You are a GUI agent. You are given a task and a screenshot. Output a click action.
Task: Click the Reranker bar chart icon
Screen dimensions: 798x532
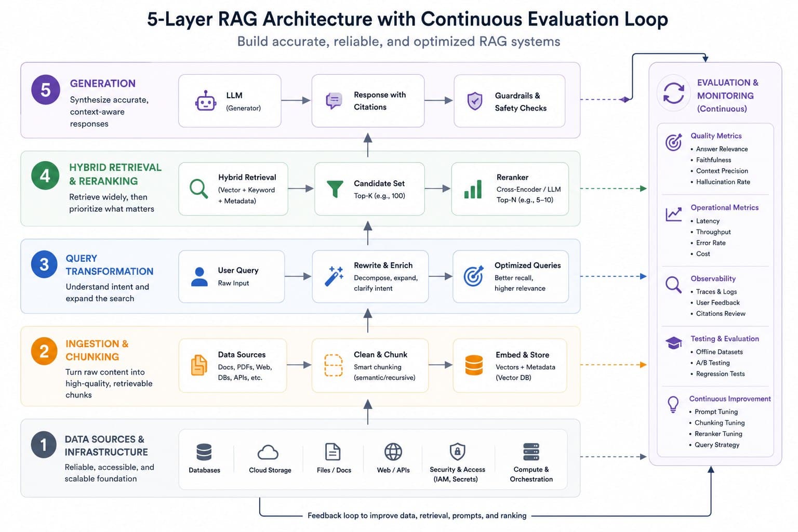[473, 189]
